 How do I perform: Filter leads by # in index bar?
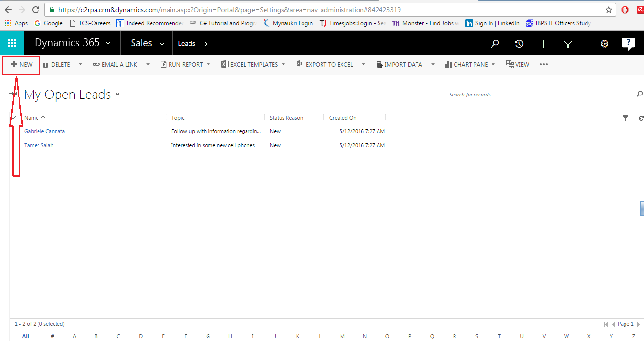[x=52, y=336]
